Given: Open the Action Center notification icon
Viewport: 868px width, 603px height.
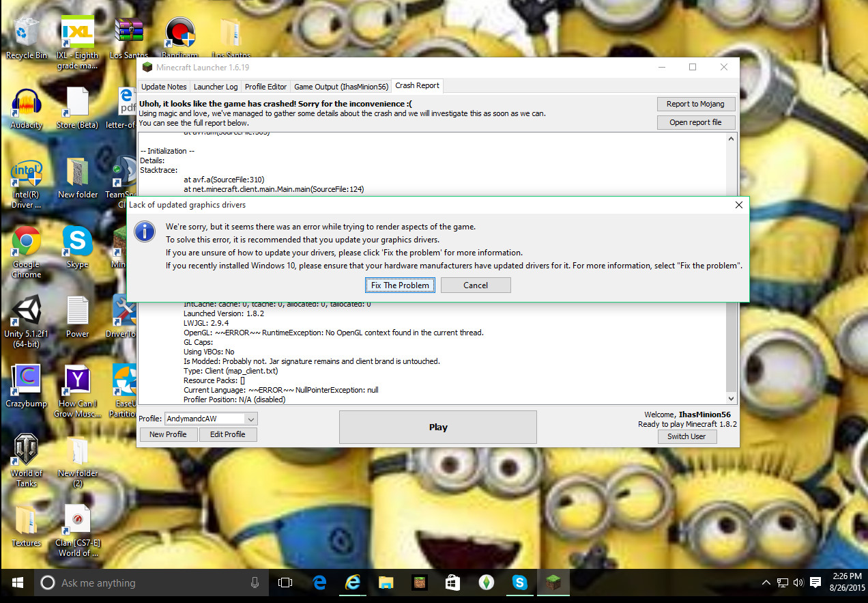Looking at the screenshot, I should (815, 583).
